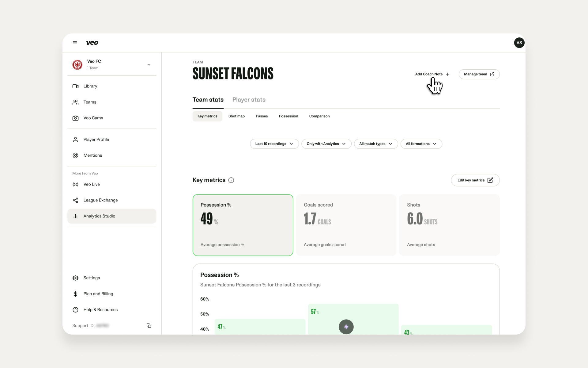
Task: Open Player Profile in the sidebar
Action: 112,140
